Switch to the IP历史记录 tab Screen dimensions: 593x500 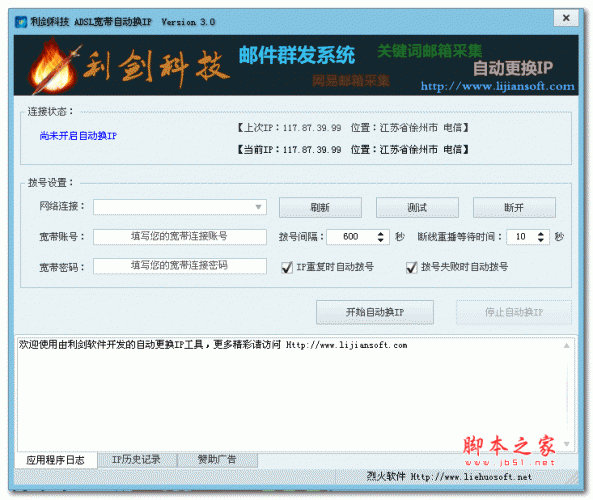[x=137, y=460]
